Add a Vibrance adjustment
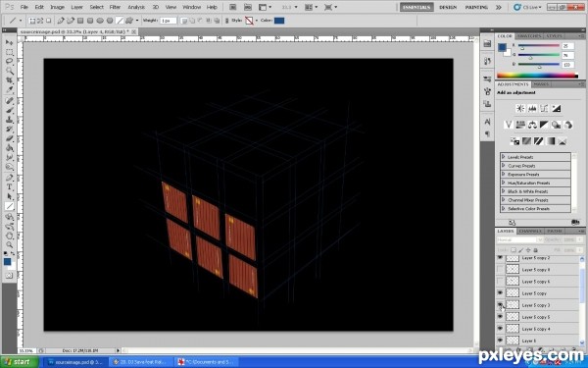Viewport: 588px width, 368px height. pyautogui.click(x=509, y=125)
